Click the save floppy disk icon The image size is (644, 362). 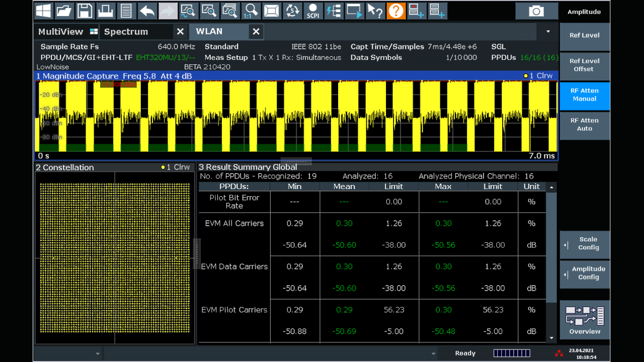pyautogui.click(x=85, y=11)
